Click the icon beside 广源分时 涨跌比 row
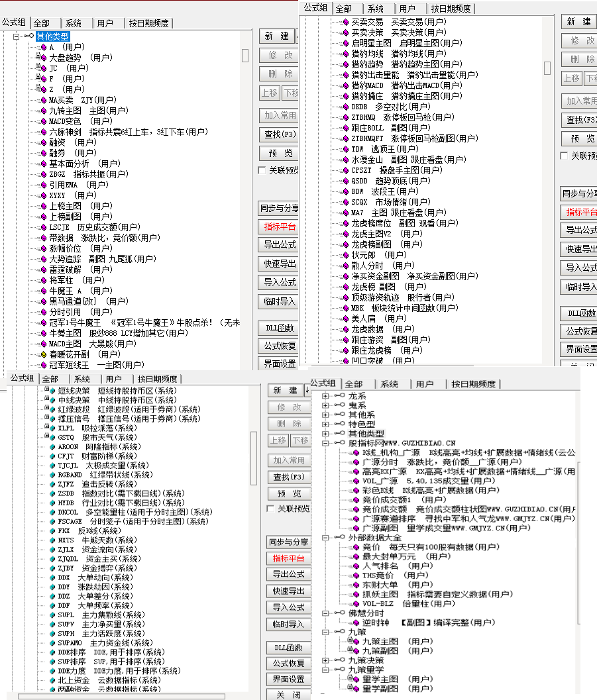The width and height of the screenshot is (597, 700). tap(356, 462)
